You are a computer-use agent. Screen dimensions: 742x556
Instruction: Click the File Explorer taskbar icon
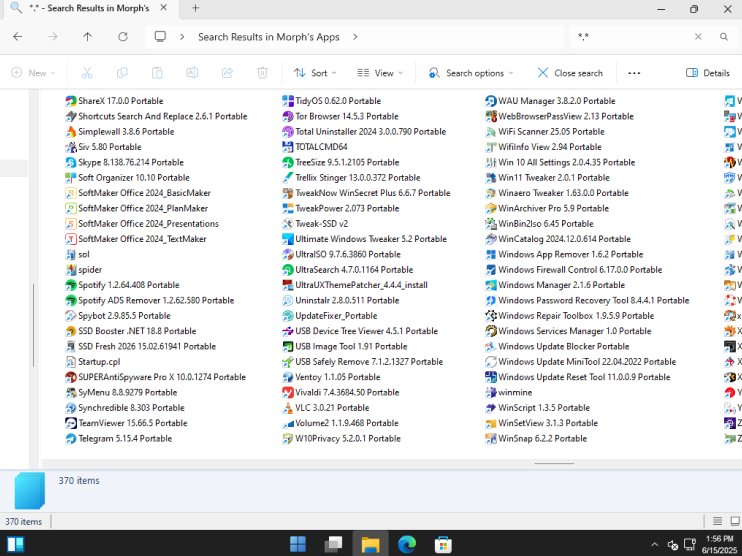pyautogui.click(x=370, y=544)
